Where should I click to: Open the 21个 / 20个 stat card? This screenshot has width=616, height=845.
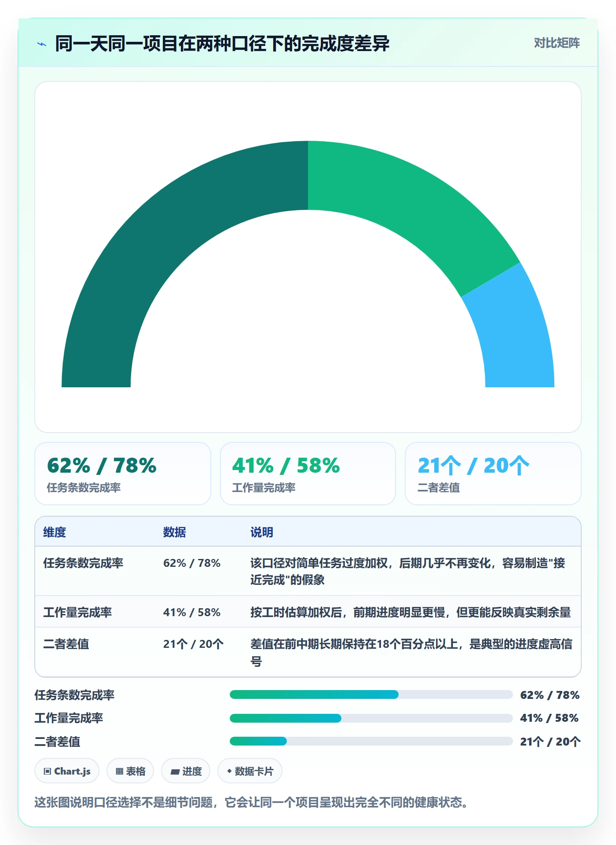point(493,474)
